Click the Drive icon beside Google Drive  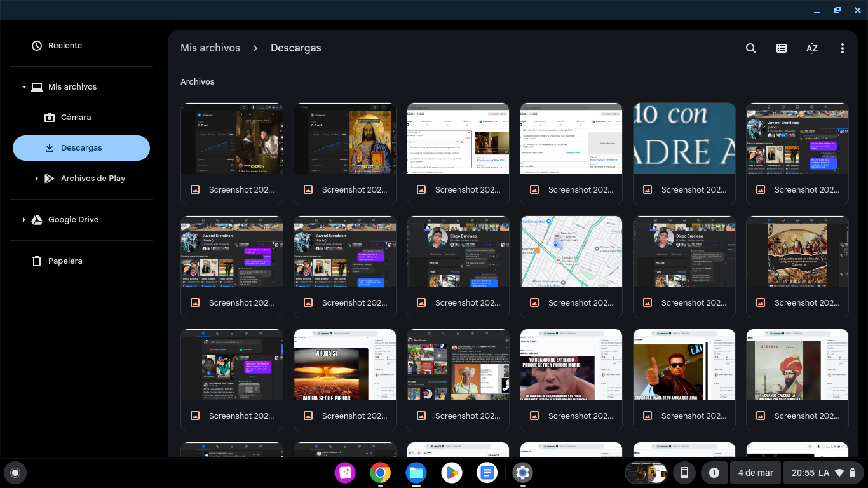37,220
